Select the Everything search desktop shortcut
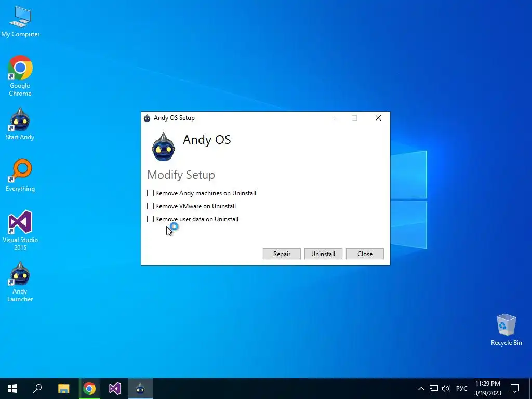This screenshot has height=399, width=532. pyautogui.click(x=20, y=175)
